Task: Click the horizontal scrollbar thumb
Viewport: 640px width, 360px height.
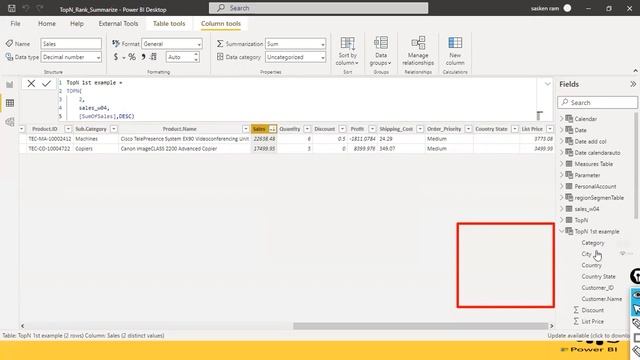Action: (420, 326)
